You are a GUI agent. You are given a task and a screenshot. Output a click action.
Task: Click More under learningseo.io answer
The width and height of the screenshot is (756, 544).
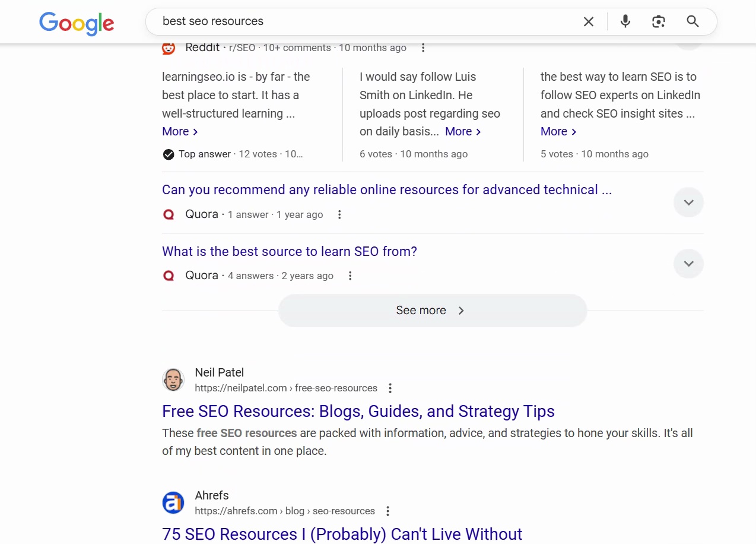tap(180, 132)
